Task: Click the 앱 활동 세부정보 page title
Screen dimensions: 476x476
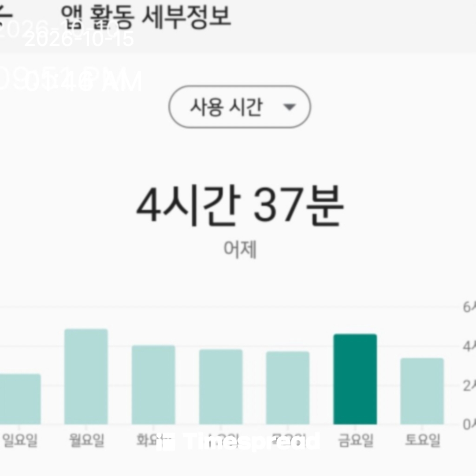Action: [x=146, y=17]
